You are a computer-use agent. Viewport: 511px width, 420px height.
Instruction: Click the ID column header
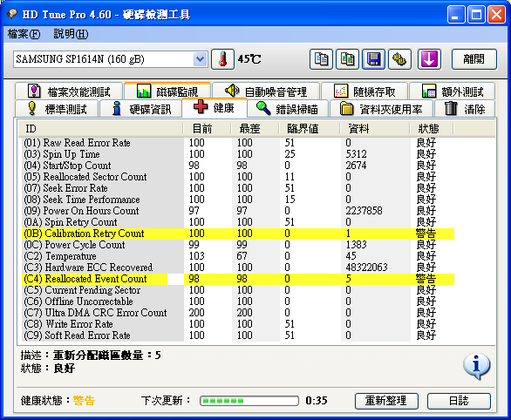(x=101, y=129)
